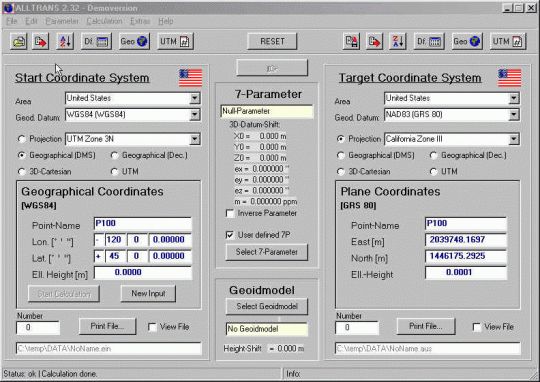
Task: Select start 3D-Cartesian radio
Action: point(22,172)
